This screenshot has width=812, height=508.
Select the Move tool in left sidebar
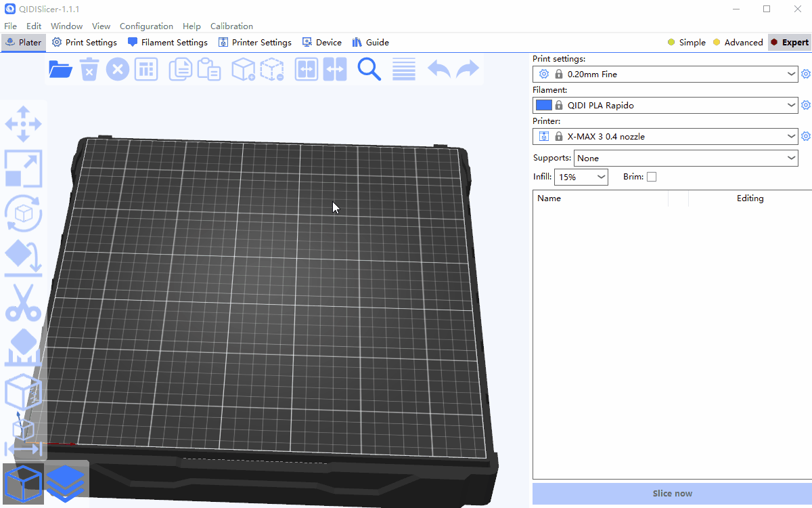tap(24, 124)
